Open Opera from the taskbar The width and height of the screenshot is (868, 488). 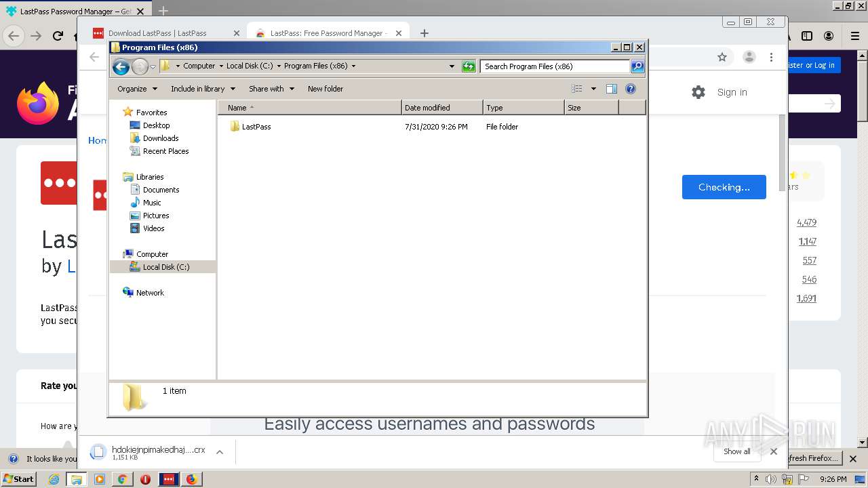click(x=146, y=479)
